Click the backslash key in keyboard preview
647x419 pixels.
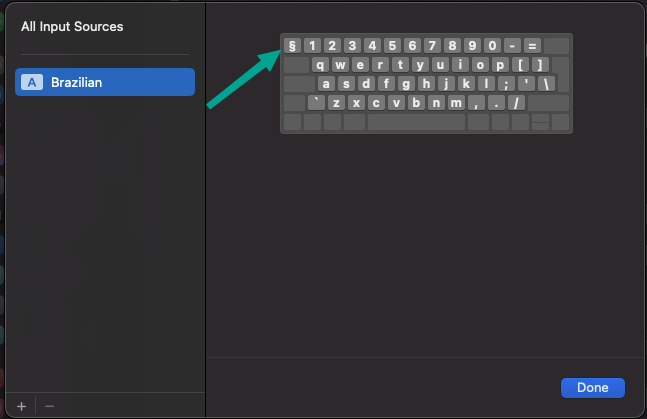(547, 83)
